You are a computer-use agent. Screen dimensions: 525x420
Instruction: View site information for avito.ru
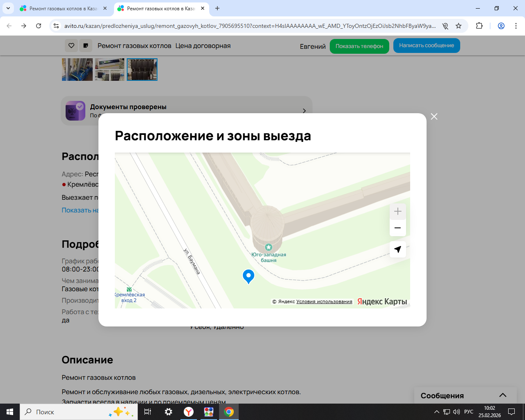coord(56,26)
